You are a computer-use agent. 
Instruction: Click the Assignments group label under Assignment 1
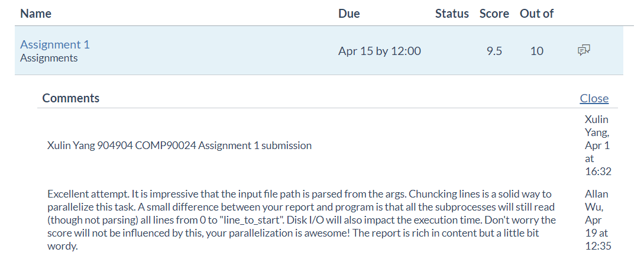click(48, 58)
